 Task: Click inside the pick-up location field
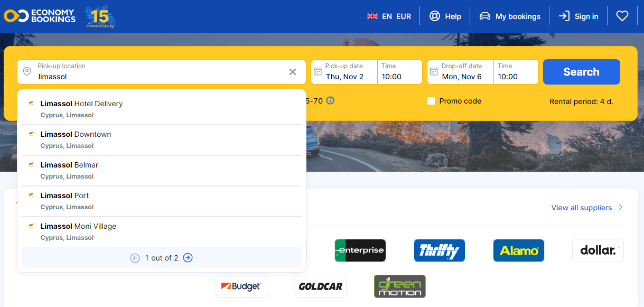(158, 76)
